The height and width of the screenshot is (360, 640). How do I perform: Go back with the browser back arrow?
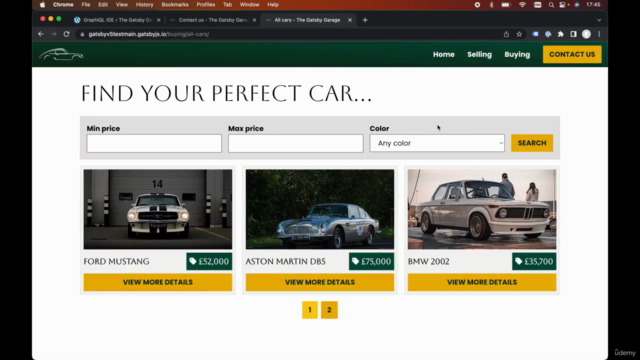tap(40, 34)
